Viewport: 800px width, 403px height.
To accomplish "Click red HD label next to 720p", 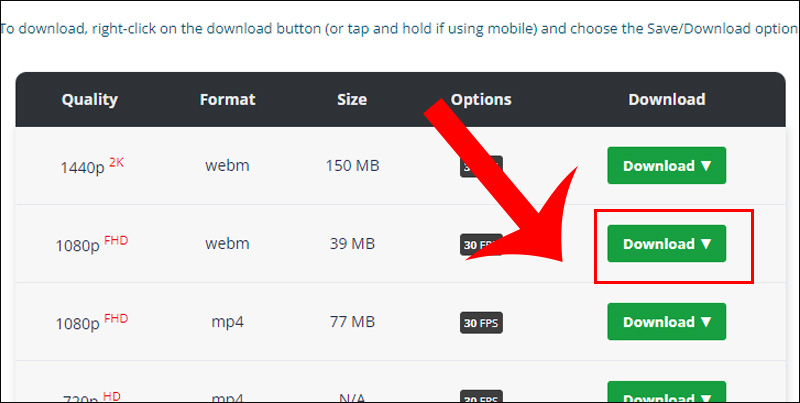I will point(113,395).
